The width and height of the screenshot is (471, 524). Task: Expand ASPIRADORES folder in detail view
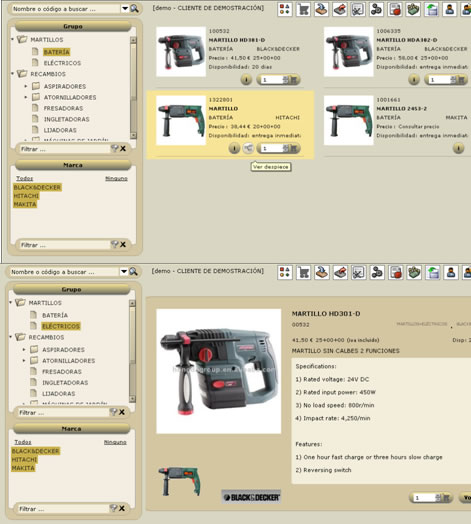coord(24,350)
